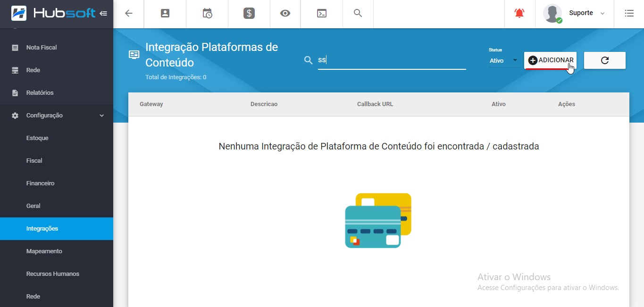Click the back arrow in top toolbar
The image size is (644, 307).
pyautogui.click(x=128, y=13)
